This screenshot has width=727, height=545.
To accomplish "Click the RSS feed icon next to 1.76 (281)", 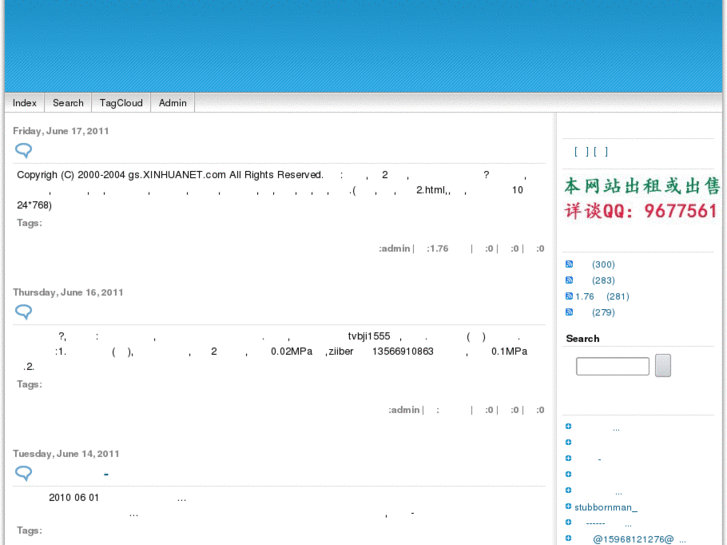I will [x=569, y=296].
